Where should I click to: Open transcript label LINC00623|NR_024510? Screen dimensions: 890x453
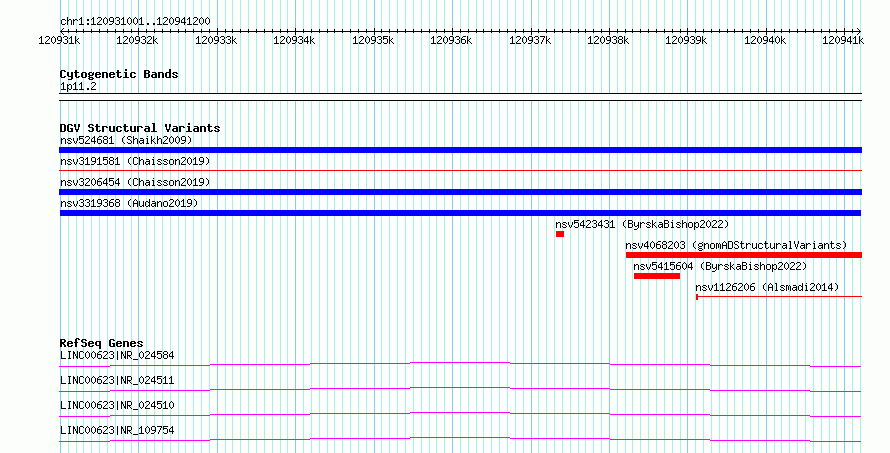(x=117, y=405)
